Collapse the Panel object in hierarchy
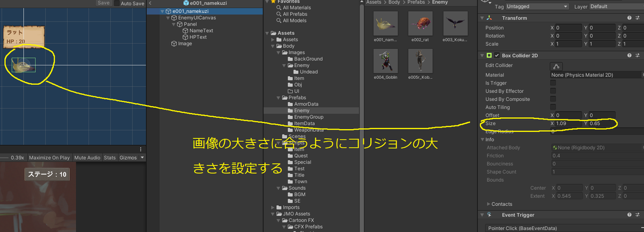Viewport: 644px width, 232px height. pyautogui.click(x=173, y=24)
